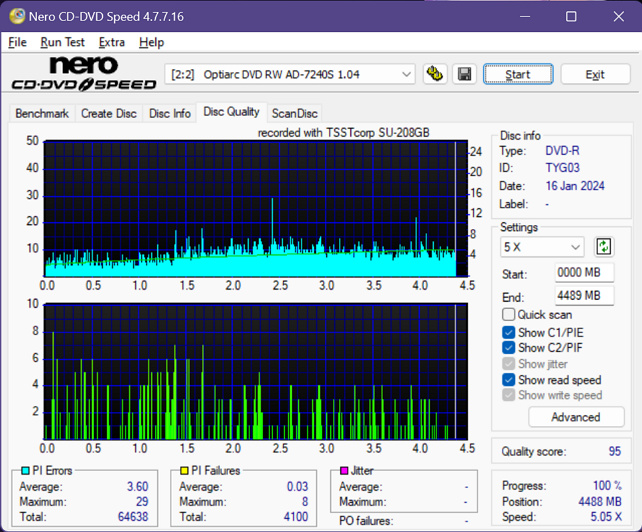Close the Nero CD-DVD Speed window
The image size is (642, 532).
pos(619,16)
